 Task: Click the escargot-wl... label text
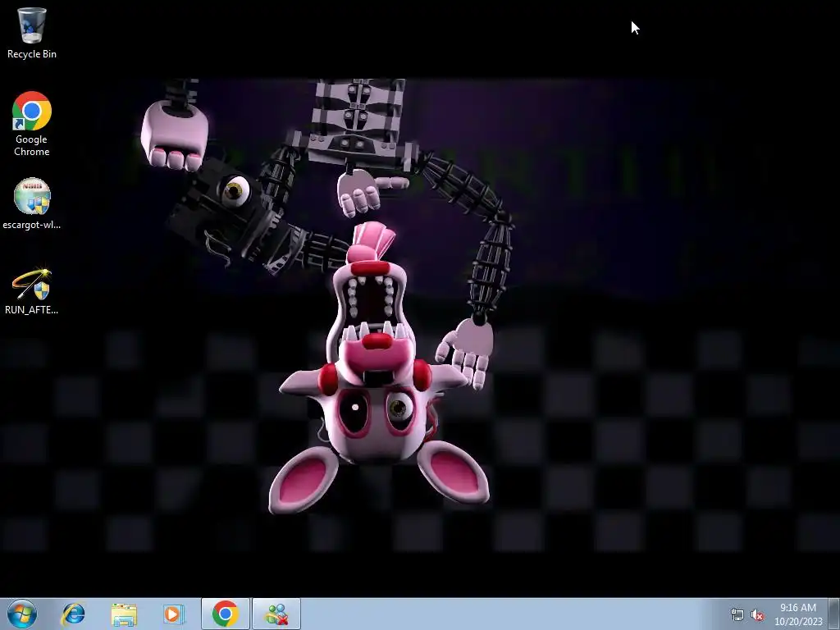[x=32, y=225]
